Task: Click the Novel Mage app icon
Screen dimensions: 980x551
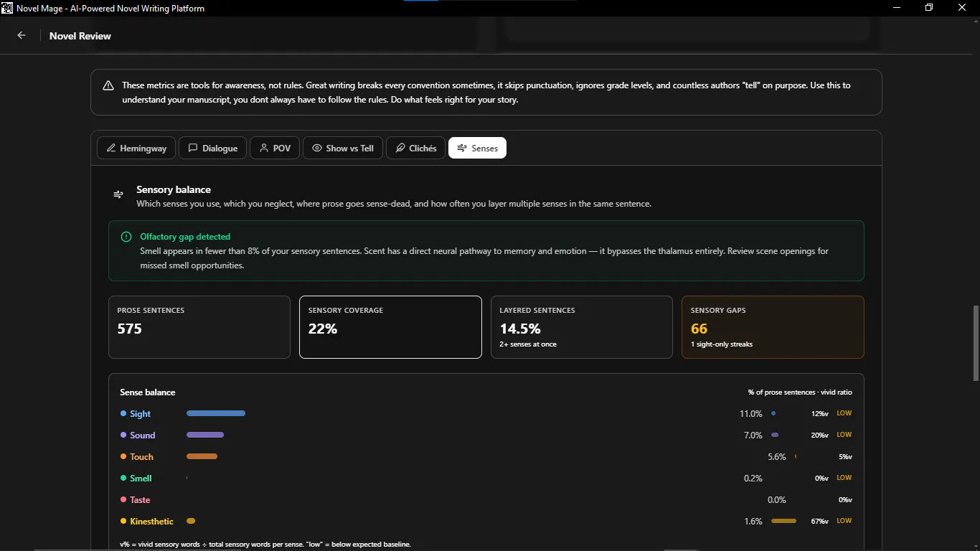Action: pyautogui.click(x=8, y=8)
